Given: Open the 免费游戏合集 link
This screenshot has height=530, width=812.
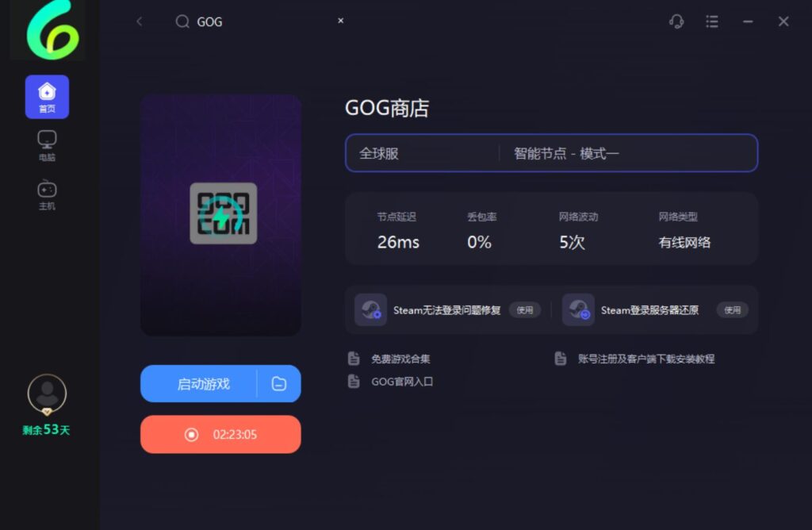Looking at the screenshot, I should pyautogui.click(x=400, y=359).
